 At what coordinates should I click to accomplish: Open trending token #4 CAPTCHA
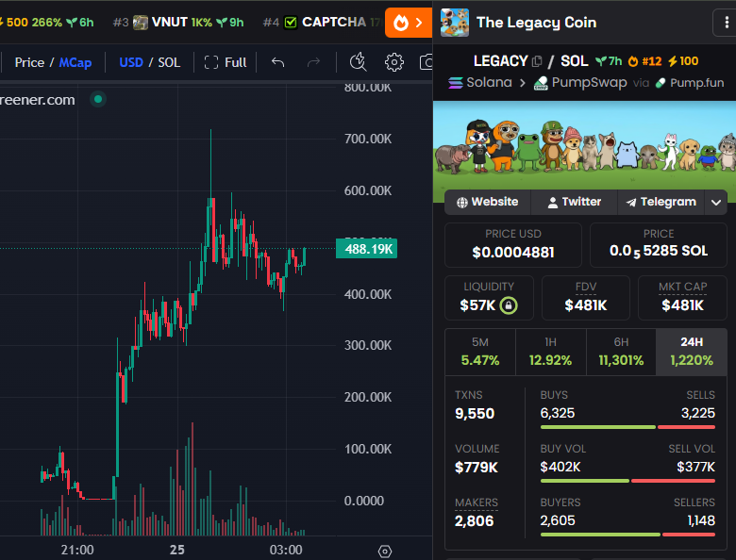tap(322, 22)
